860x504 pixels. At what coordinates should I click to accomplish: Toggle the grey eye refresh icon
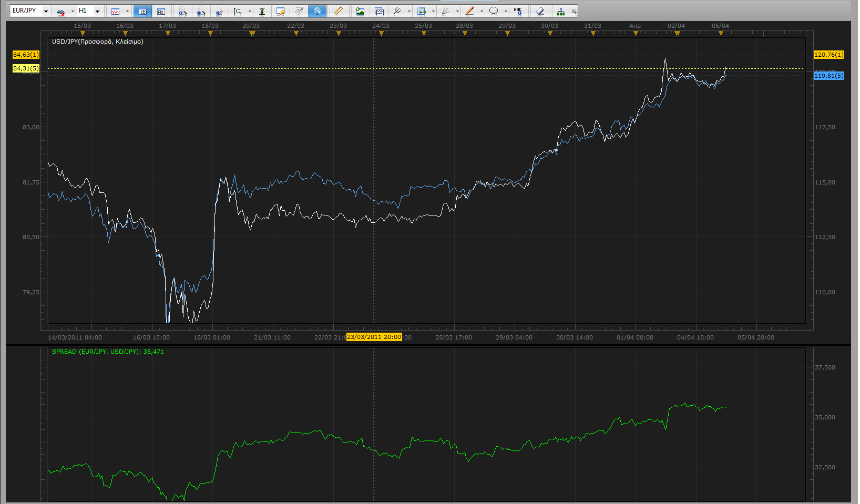pyautogui.click(x=299, y=11)
